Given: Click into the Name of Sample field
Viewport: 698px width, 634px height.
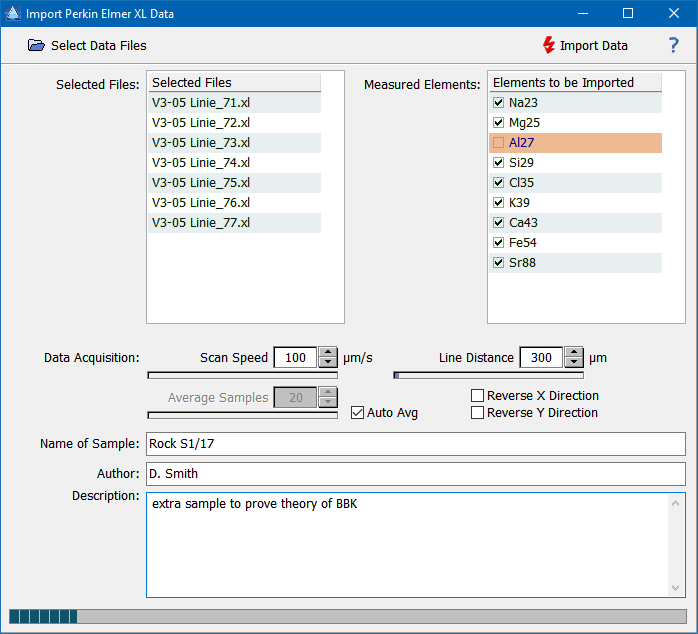Looking at the screenshot, I should pyautogui.click(x=416, y=444).
